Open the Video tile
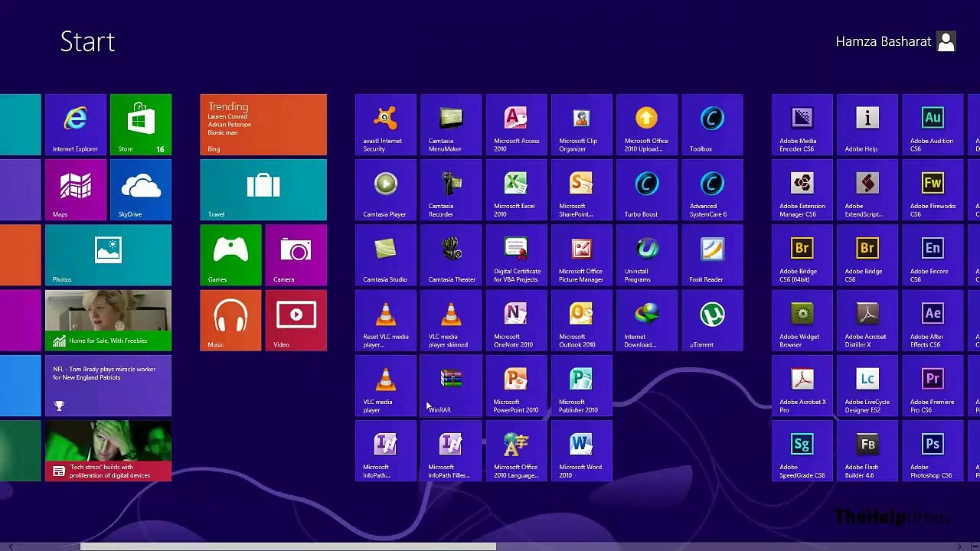The width and height of the screenshot is (980, 551). coord(296,320)
